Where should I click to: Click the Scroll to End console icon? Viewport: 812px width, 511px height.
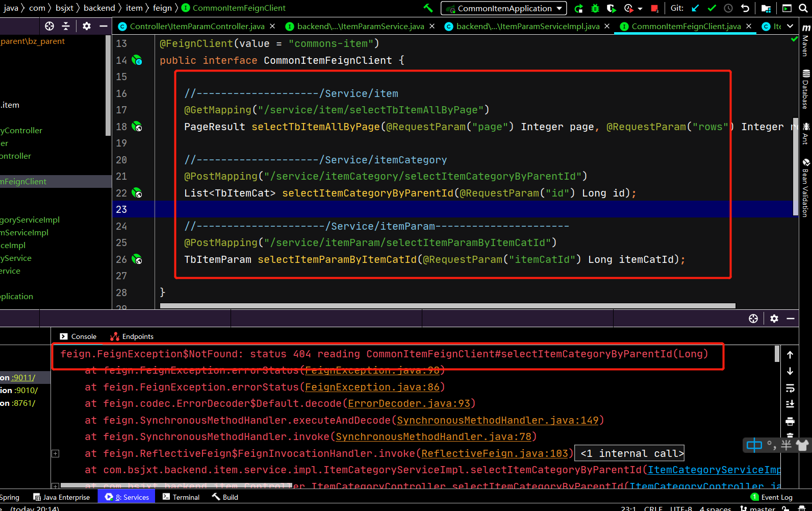point(790,404)
